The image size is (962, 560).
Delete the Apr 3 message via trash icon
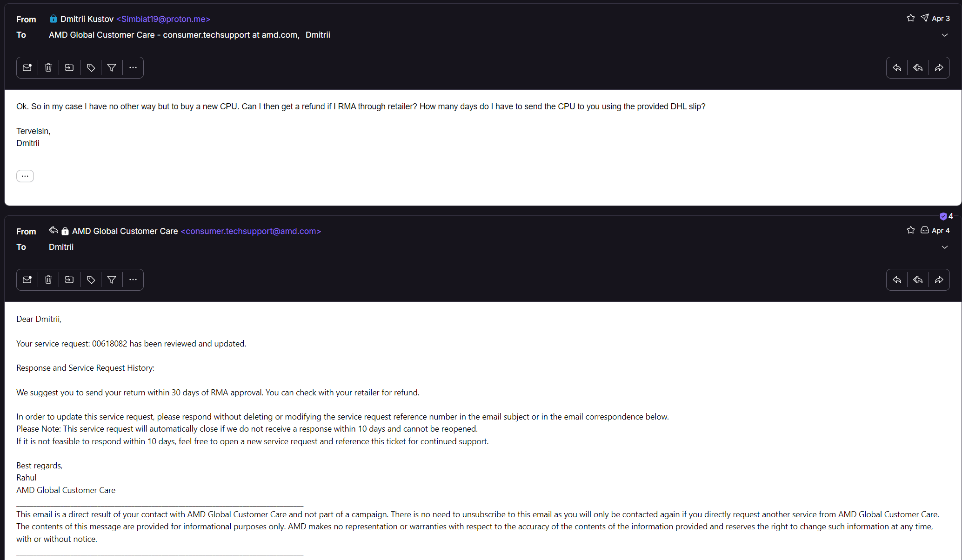click(48, 68)
